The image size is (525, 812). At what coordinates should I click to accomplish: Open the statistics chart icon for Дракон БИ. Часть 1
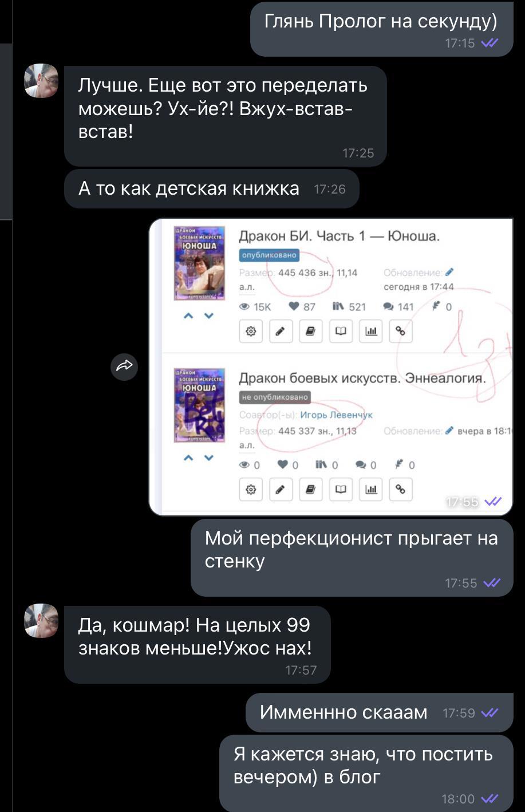point(371,331)
